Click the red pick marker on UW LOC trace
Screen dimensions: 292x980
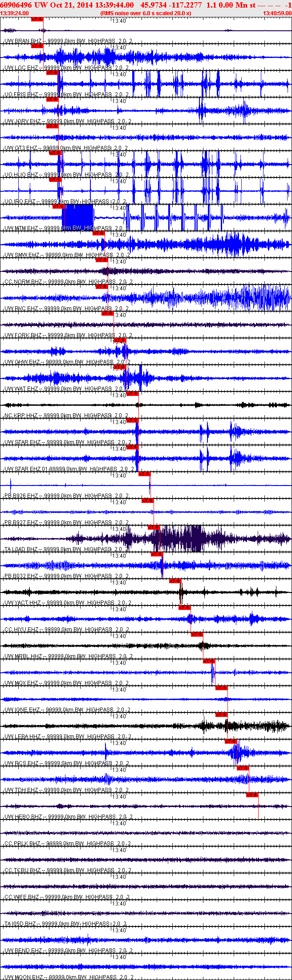[37, 46]
